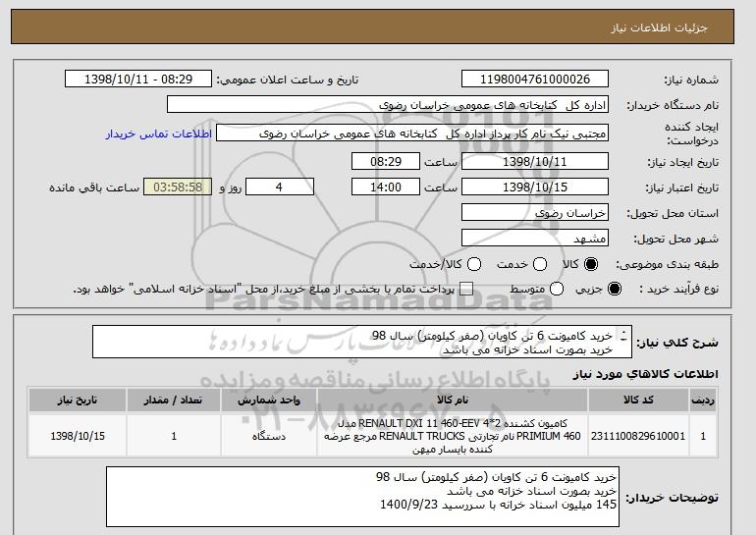The image size is (756, 535).
Task: Click the ردیف column header
Action: [x=703, y=400]
